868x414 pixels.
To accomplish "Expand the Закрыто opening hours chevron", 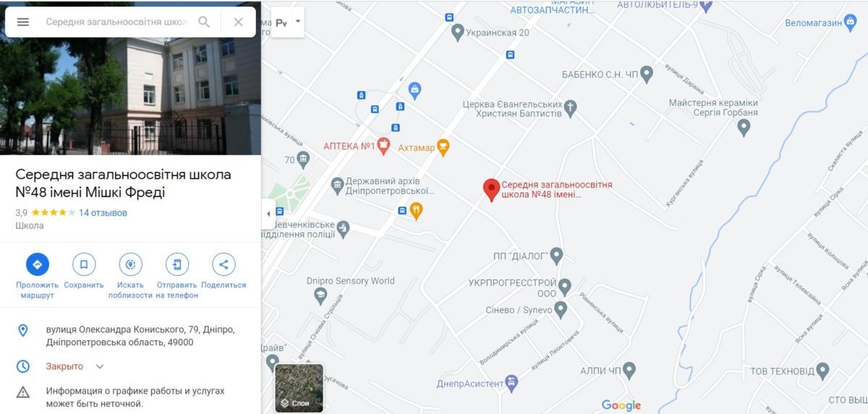I will [x=100, y=366].
